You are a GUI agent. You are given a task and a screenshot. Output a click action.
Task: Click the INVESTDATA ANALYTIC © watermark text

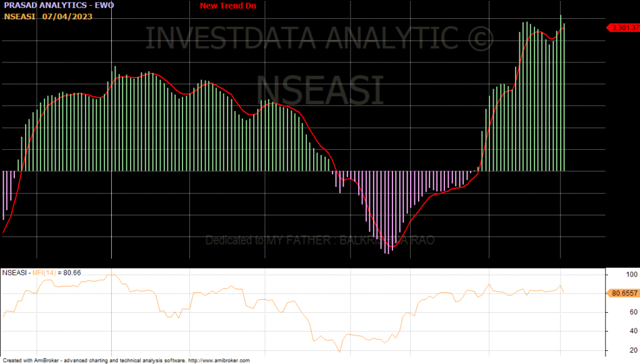[319, 38]
